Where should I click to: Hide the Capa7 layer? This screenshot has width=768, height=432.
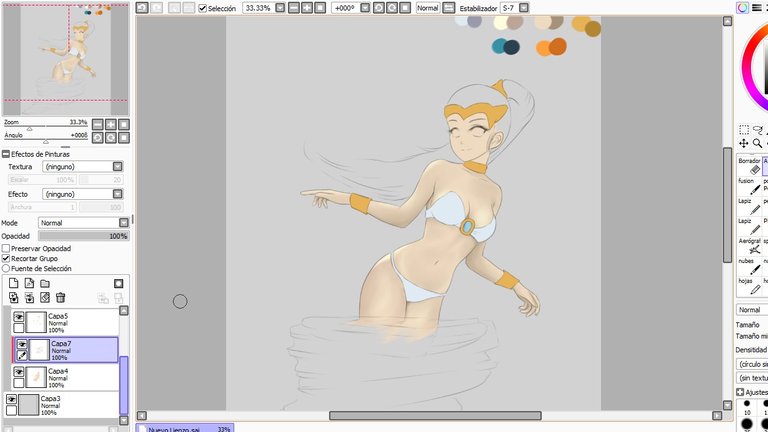tap(22, 344)
